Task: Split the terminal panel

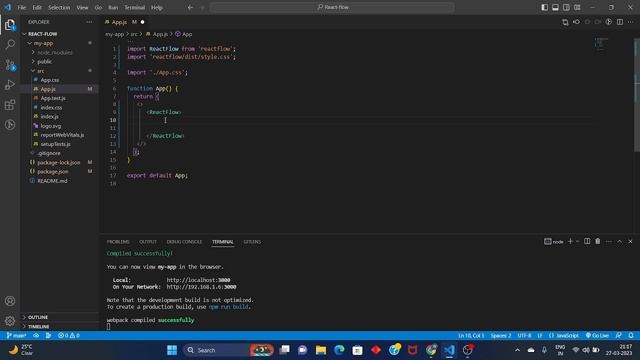Action: (x=587, y=242)
